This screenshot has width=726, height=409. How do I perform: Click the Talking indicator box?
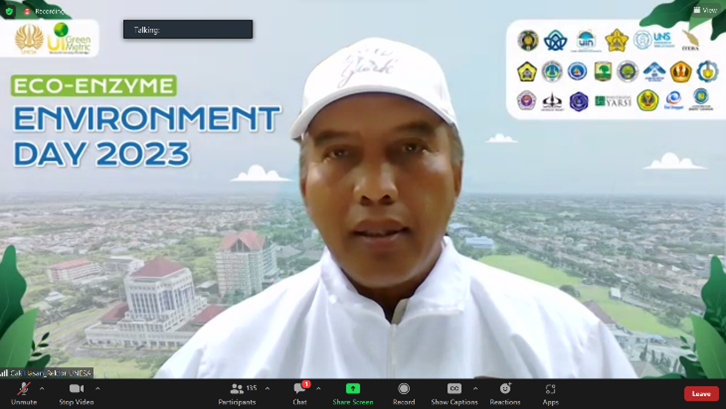tap(188, 30)
